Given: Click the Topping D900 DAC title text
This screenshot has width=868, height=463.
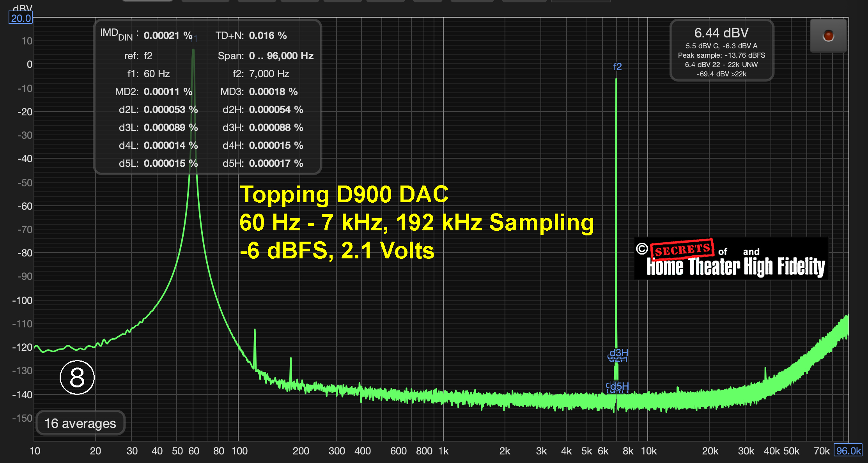Looking at the screenshot, I should tap(344, 194).
